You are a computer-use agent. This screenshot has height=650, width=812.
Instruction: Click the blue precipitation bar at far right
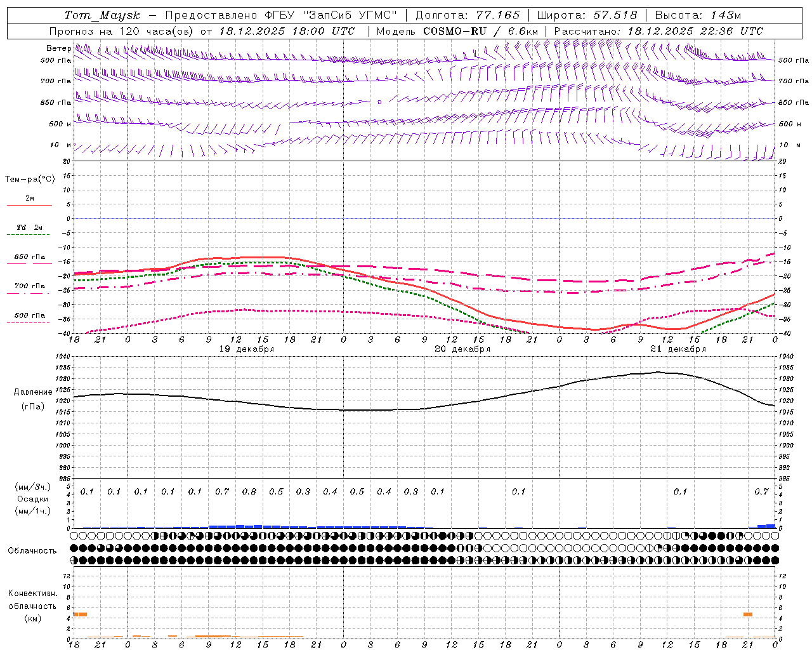click(766, 526)
